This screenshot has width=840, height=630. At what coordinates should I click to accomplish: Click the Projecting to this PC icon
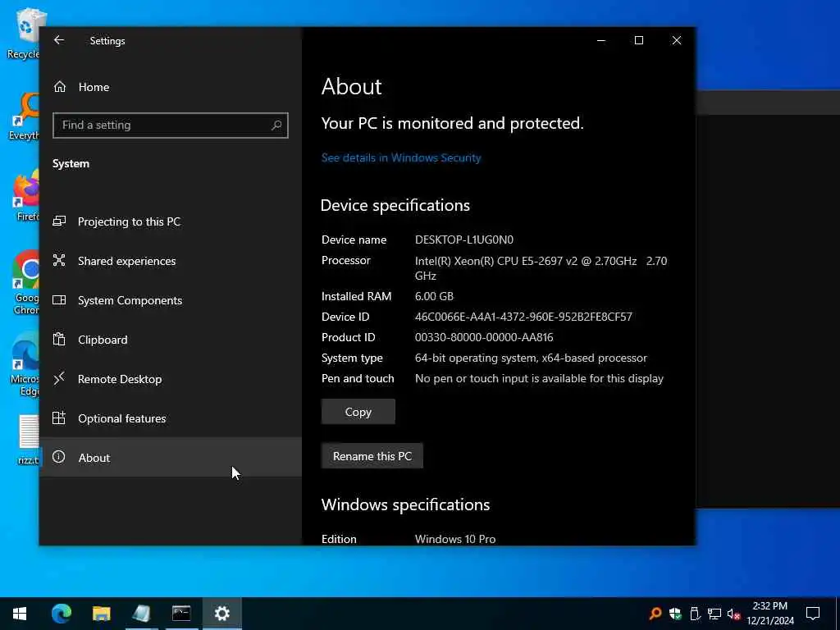tap(59, 221)
